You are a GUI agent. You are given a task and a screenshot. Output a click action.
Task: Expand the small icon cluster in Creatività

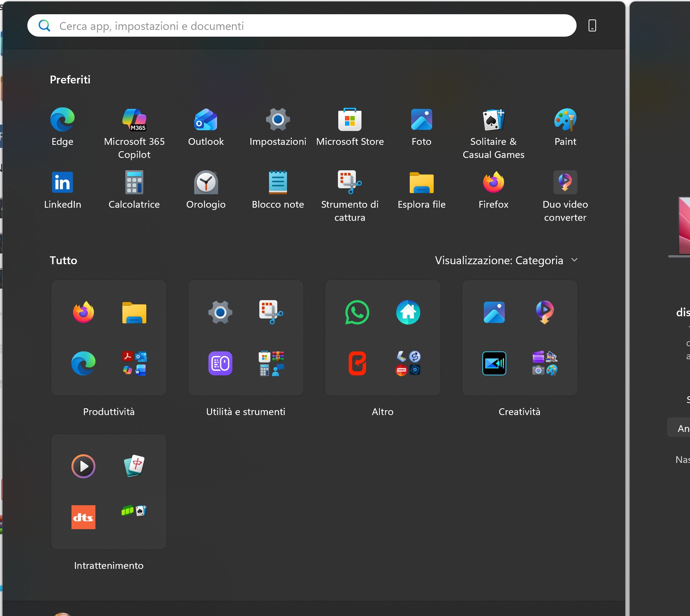545,363
